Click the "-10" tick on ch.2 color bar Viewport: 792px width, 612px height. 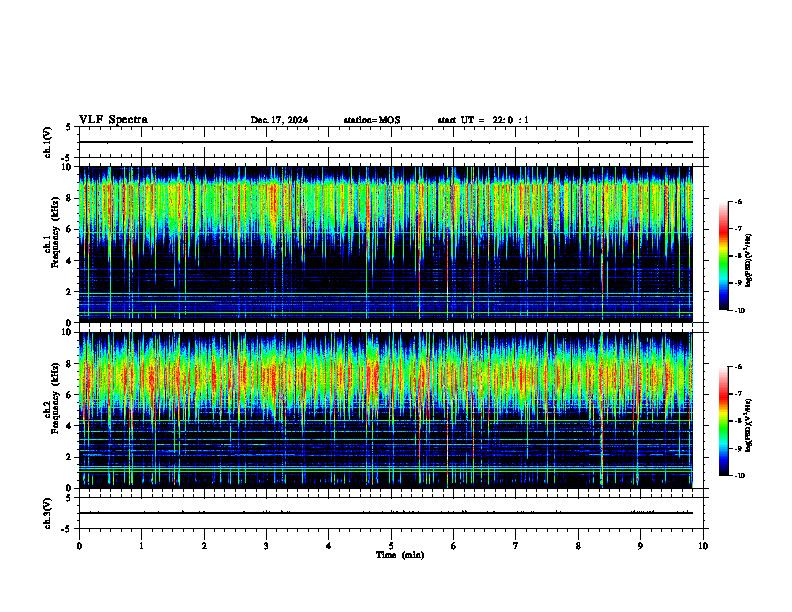pyautogui.click(x=739, y=476)
